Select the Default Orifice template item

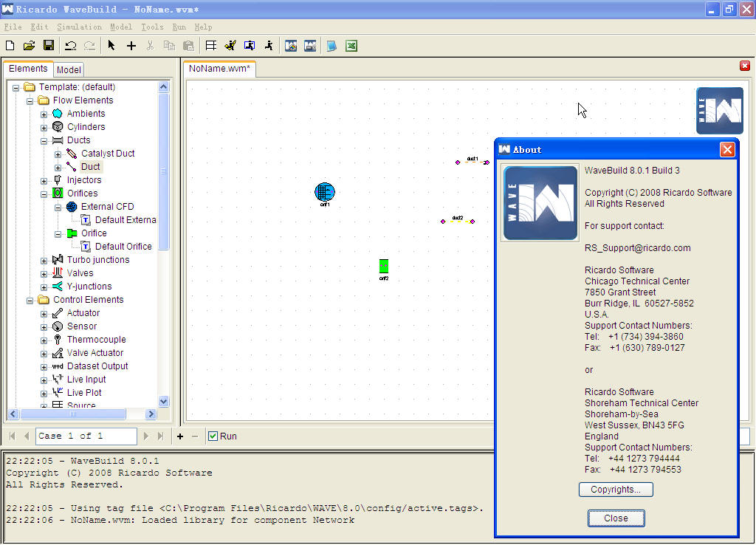(x=123, y=247)
